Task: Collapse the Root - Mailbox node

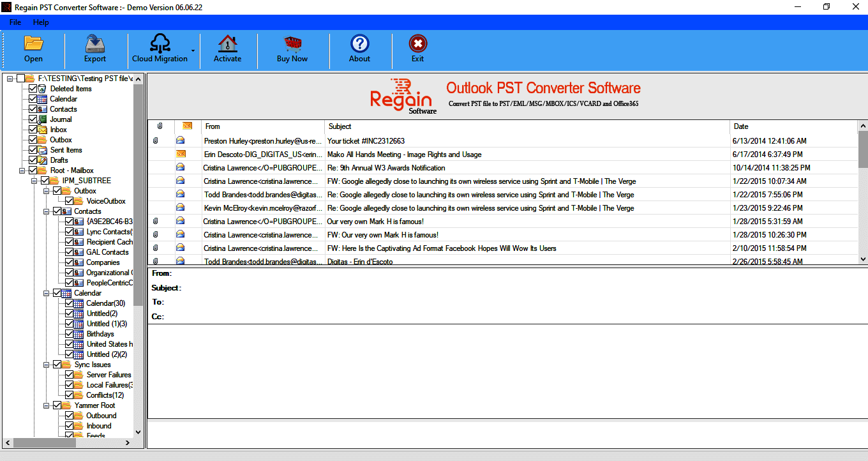Action: [22, 170]
